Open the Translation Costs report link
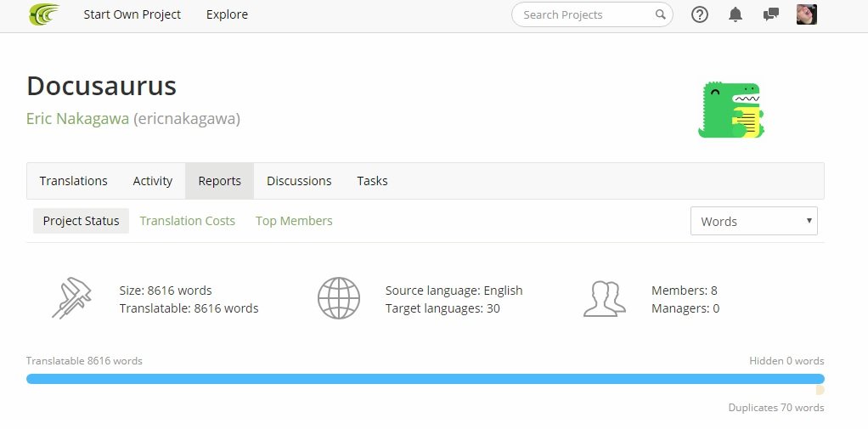 tap(187, 221)
